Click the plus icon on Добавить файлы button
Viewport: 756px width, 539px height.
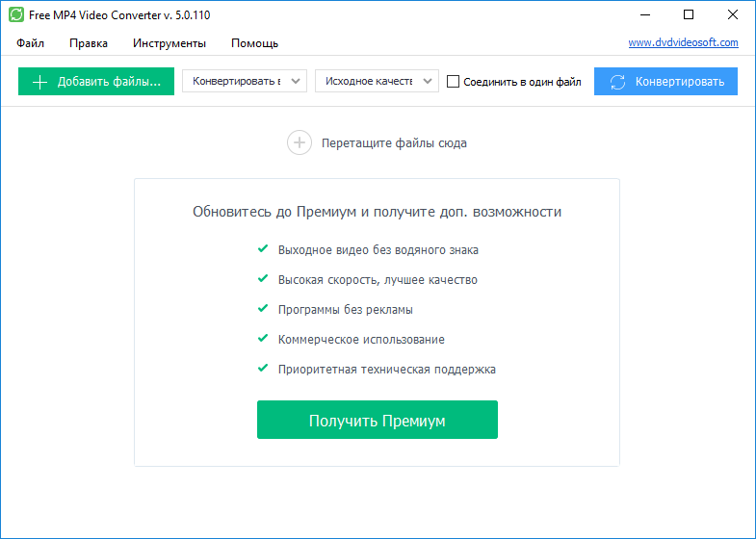point(39,82)
